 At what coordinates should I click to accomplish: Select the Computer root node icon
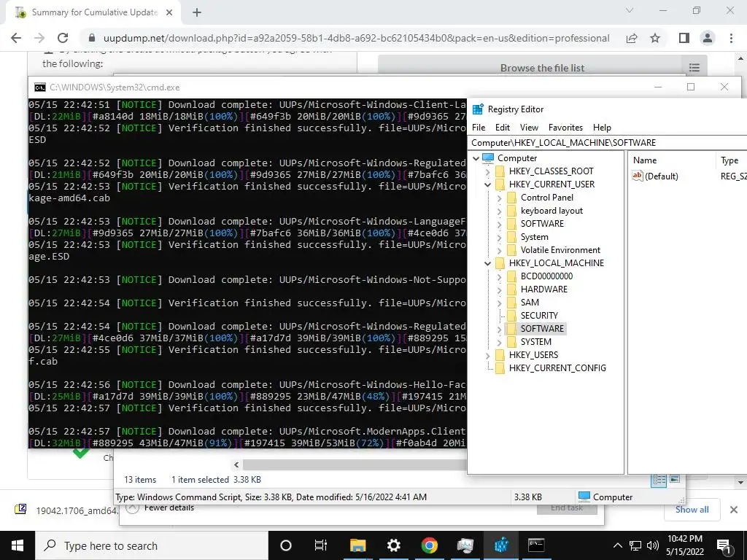pyautogui.click(x=488, y=158)
